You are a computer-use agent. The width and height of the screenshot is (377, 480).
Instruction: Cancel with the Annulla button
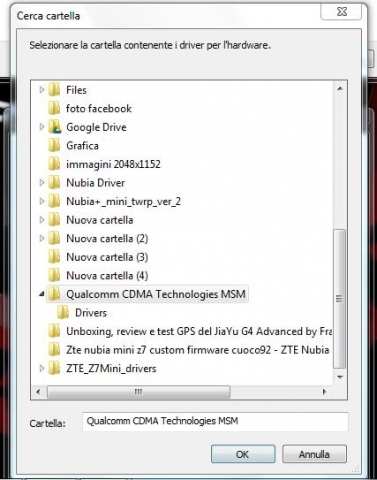coord(314,454)
